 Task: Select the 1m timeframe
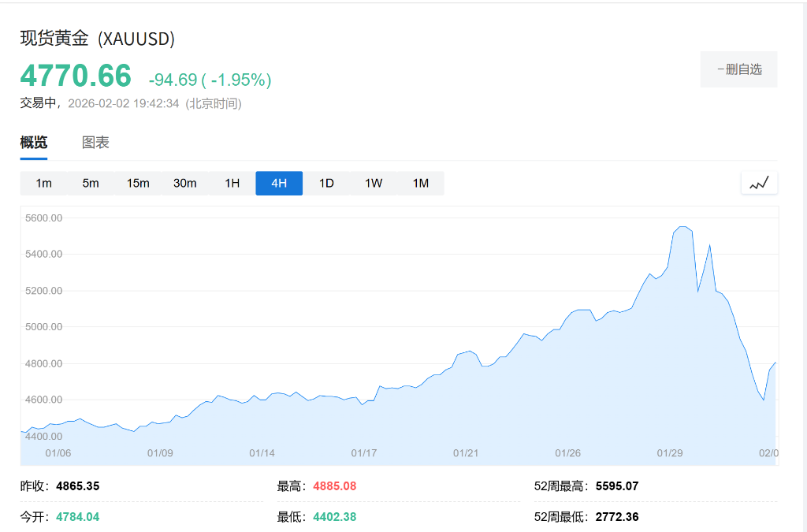(43, 183)
